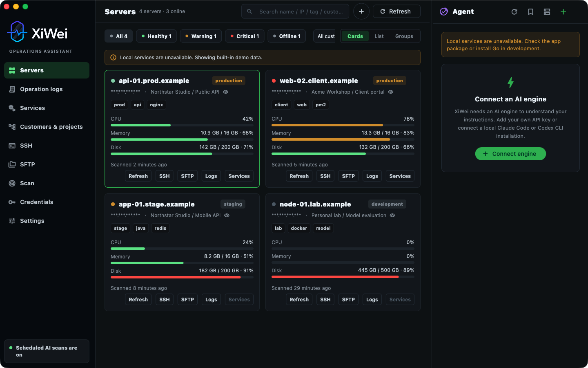Open the Servers sidebar item
Viewport: 588px width, 368px height.
(47, 70)
